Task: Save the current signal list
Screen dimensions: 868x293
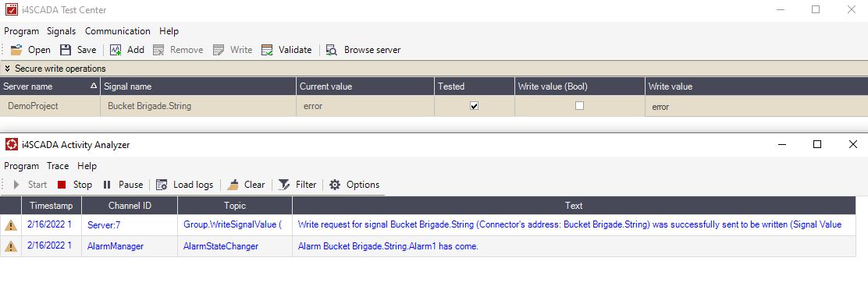Action: click(78, 50)
